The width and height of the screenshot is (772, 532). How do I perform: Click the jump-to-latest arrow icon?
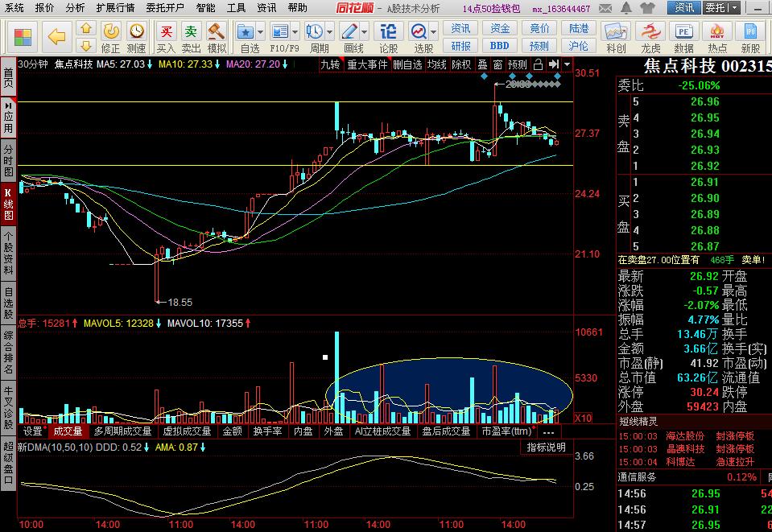coord(554,64)
